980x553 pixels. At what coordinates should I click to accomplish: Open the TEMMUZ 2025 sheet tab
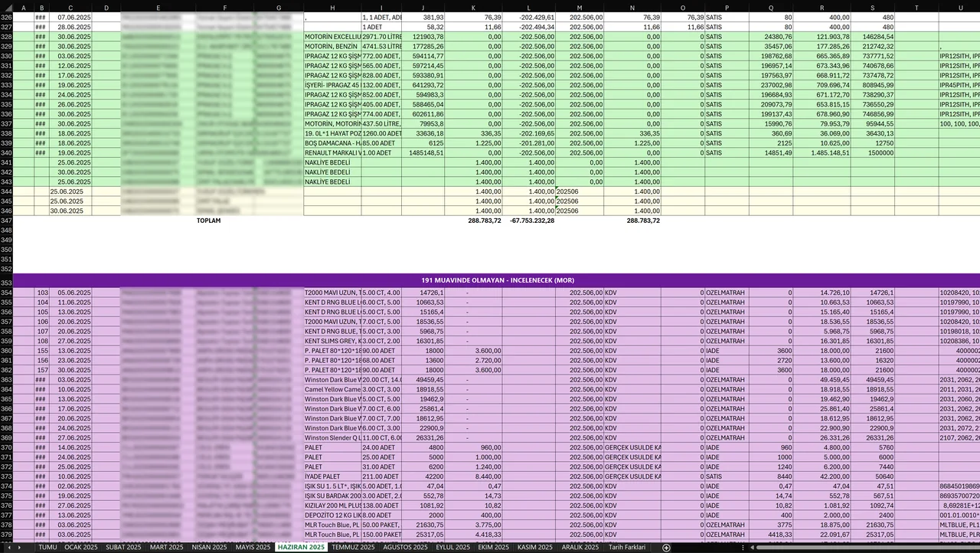[x=353, y=548]
